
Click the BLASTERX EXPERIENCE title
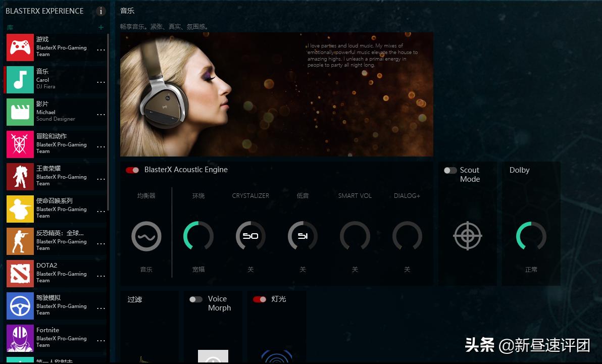coord(44,11)
